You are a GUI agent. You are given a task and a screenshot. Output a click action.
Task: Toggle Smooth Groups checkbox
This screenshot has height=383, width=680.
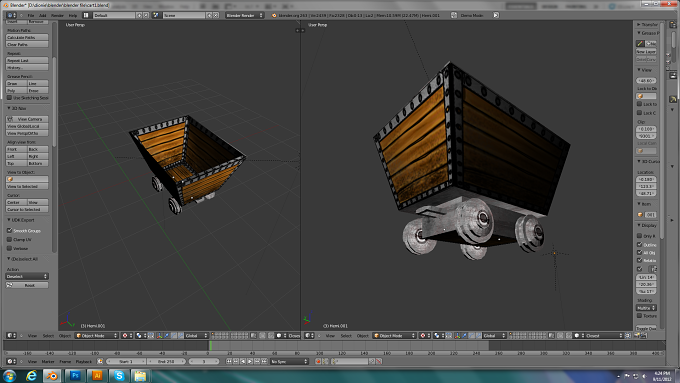[x=9, y=231]
